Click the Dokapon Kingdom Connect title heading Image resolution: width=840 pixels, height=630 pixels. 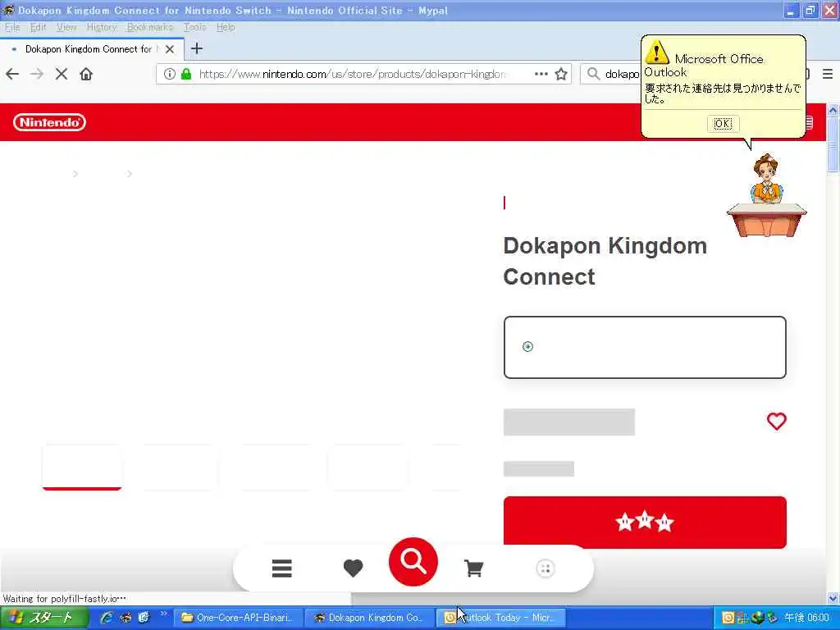(x=605, y=262)
